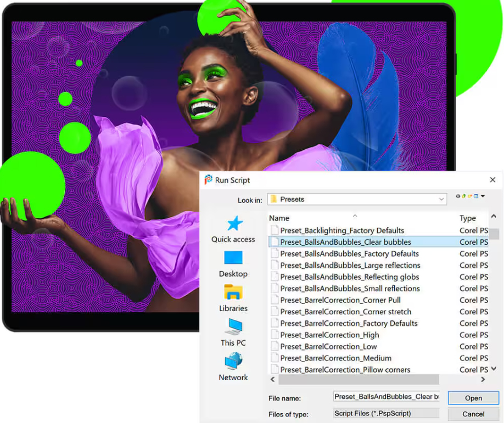Open the Files of type combo box
The image size is (504, 423).
pyautogui.click(x=386, y=413)
